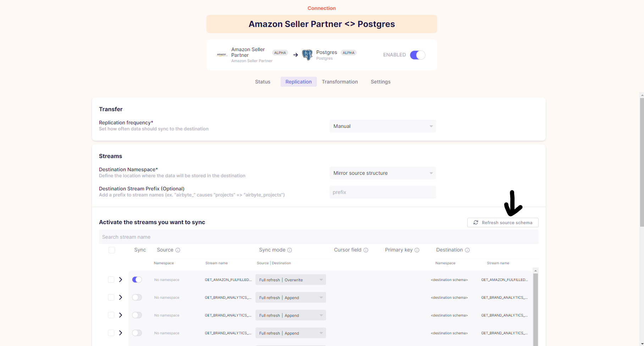This screenshot has width=644, height=346.
Task: Click the ALPHA badge next to Postgres
Action: (x=348, y=53)
